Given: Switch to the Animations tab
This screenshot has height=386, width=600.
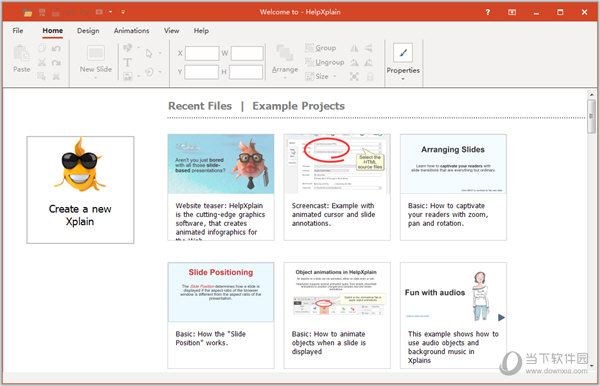Looking at the screenshot, I should tap(131, 31).
